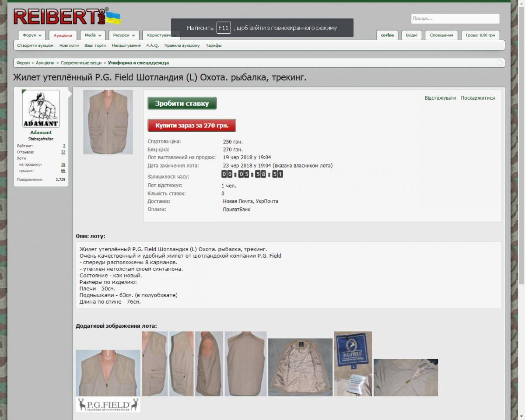The width and height of the screenshot is (525, 420).
Task: Open the F.A.Q. link
Action: click(153, 45)
